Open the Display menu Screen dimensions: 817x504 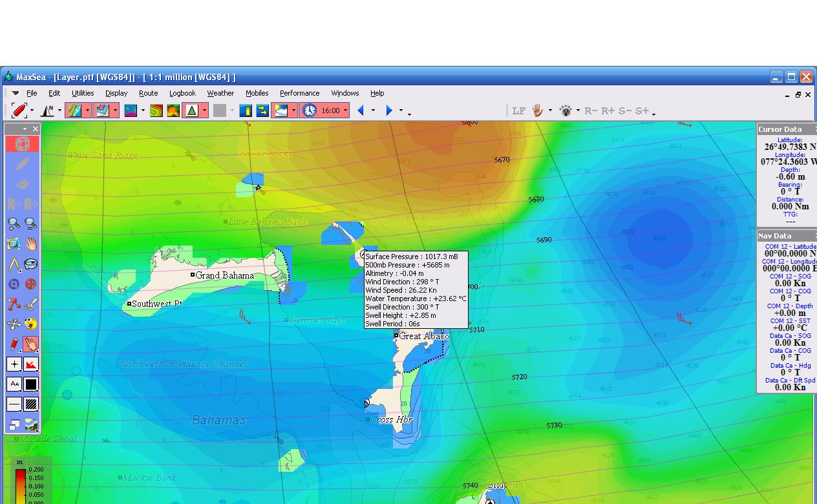coord(116,93)
